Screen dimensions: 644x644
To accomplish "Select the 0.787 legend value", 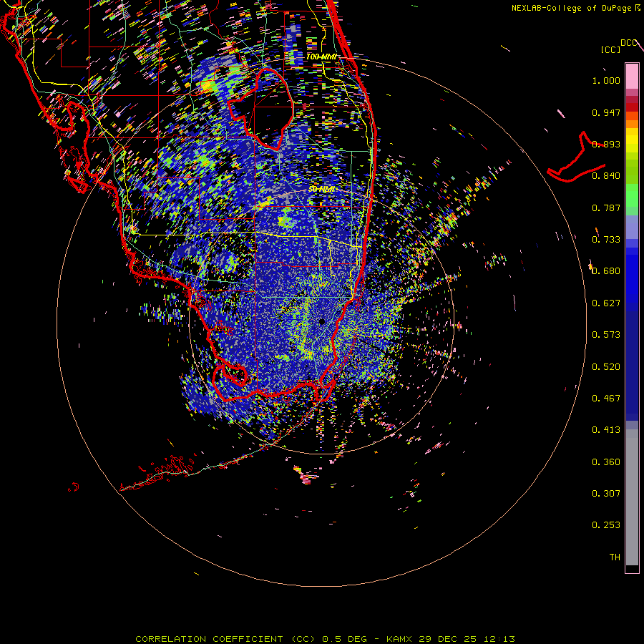I will click(x=606, y=208).
